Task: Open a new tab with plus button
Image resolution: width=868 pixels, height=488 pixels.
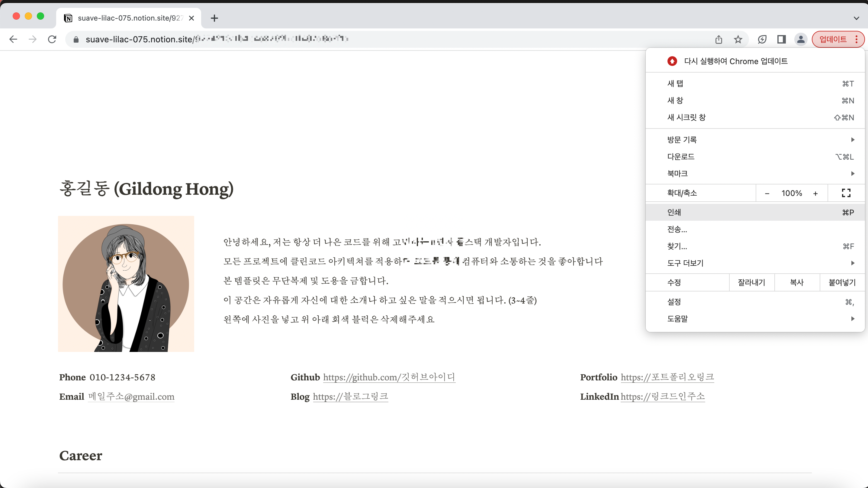Action: pos(214,18)
